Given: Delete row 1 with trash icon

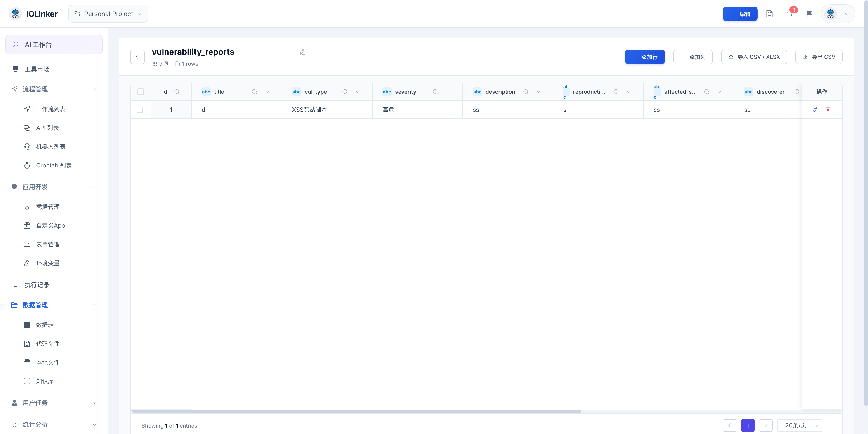Looking at the screenshot, I should coord(828,110).
